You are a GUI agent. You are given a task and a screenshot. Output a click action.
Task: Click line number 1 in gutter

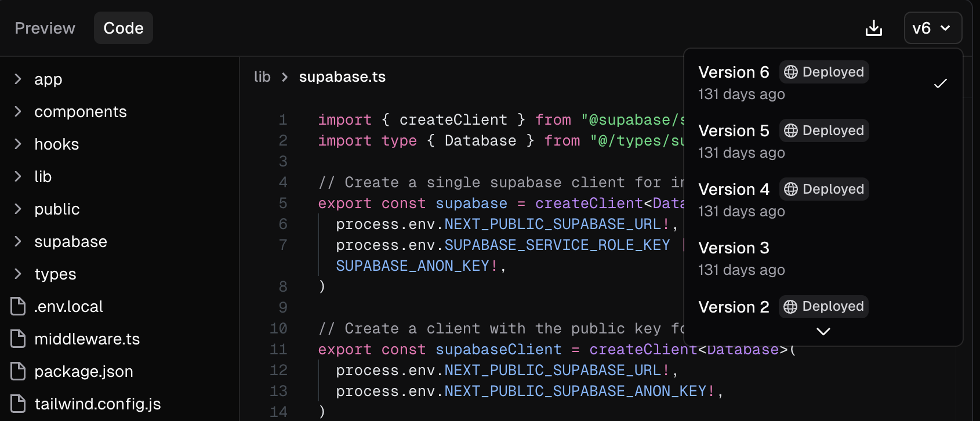(283, 120)
